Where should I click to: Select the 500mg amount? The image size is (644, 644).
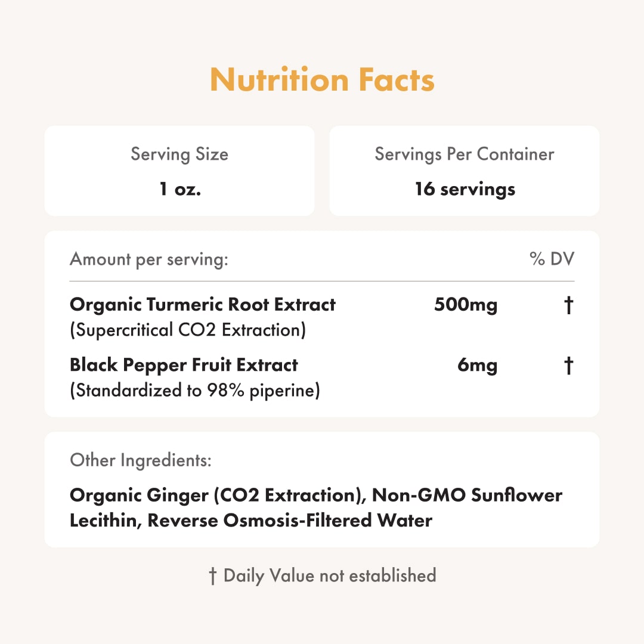466,305
